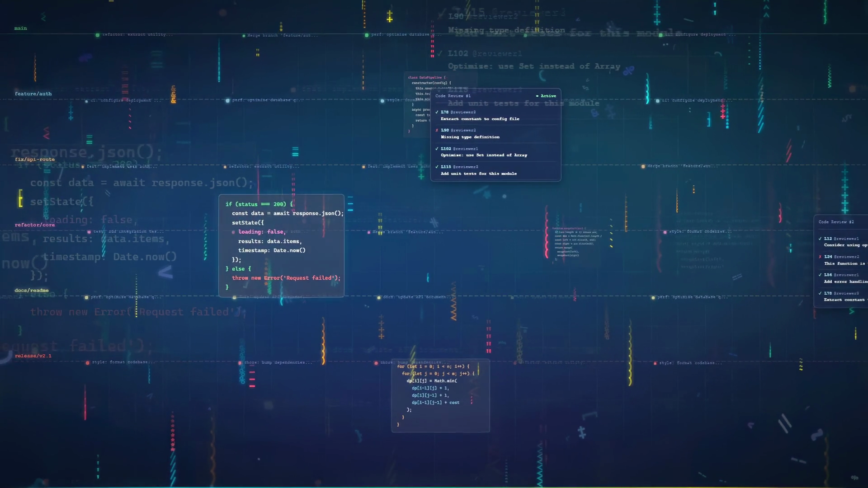
Task: Click the 'style: format codebase...' commit beside release/v2.1
Action: 123,362
